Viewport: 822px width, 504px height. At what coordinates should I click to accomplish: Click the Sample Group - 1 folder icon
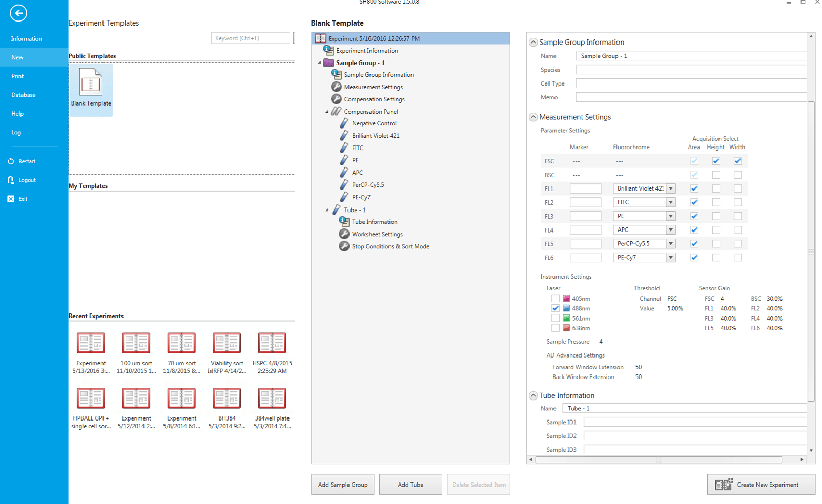point(328,62)
